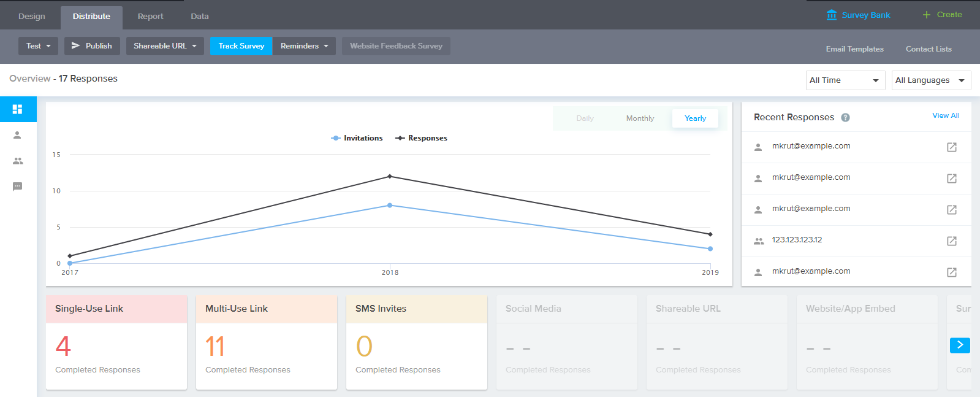Open Contact Lists link
Screen dimensions: 980x397
929,49
